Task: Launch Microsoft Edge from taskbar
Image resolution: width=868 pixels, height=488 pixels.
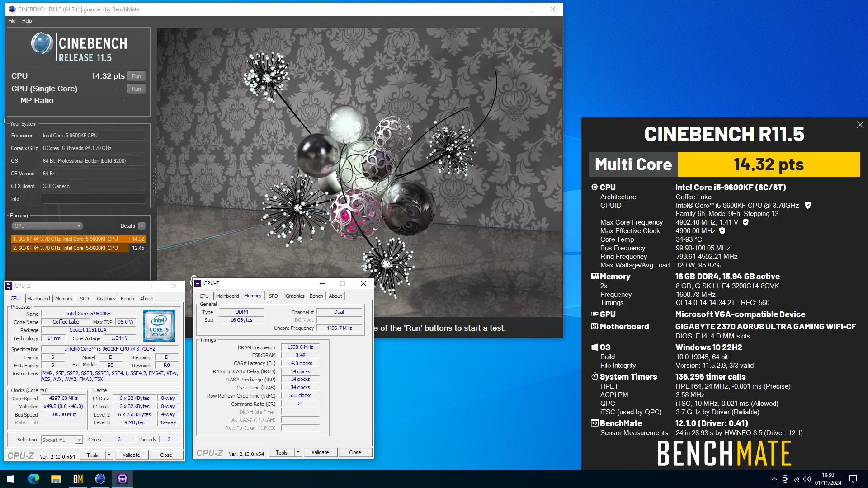Action: pos(34,479)
